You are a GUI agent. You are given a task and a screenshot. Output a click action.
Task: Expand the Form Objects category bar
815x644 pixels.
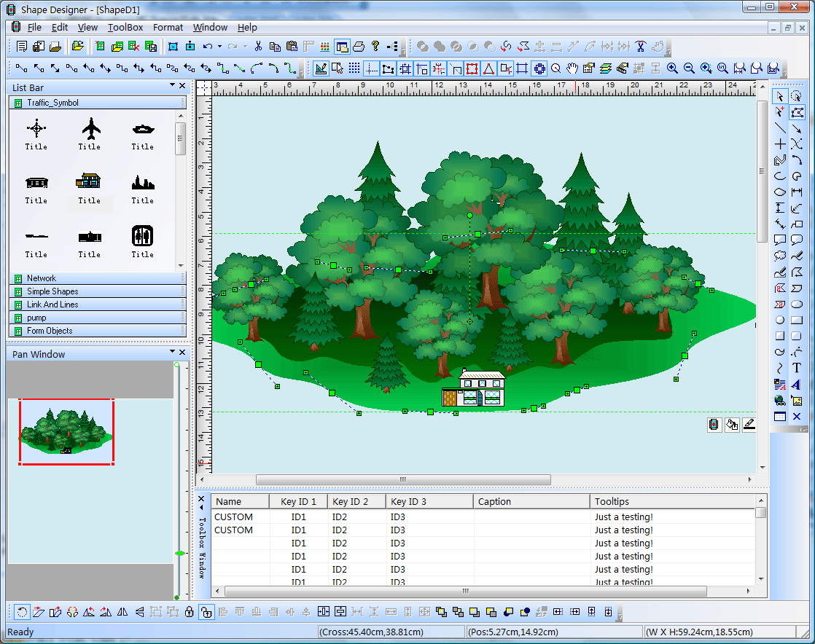95,330
